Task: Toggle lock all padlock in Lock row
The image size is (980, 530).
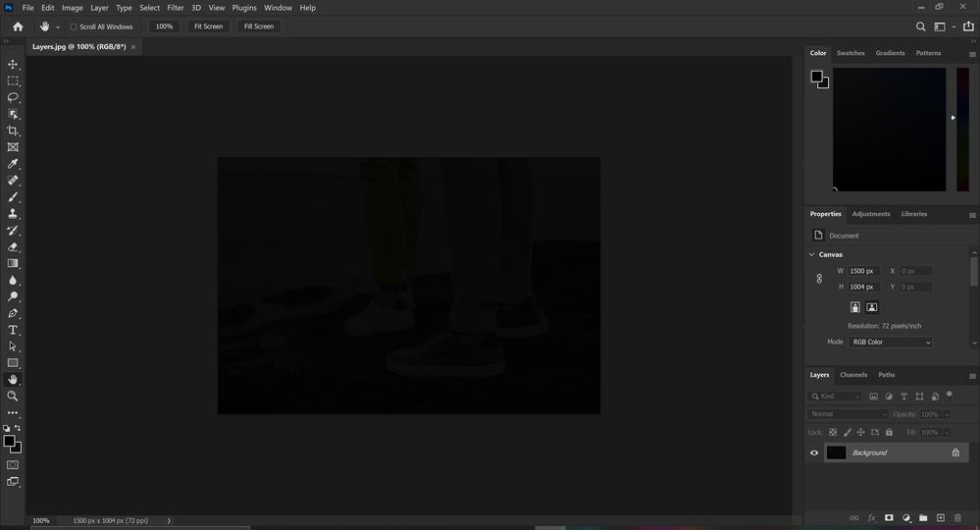Action: click(890, 433)
